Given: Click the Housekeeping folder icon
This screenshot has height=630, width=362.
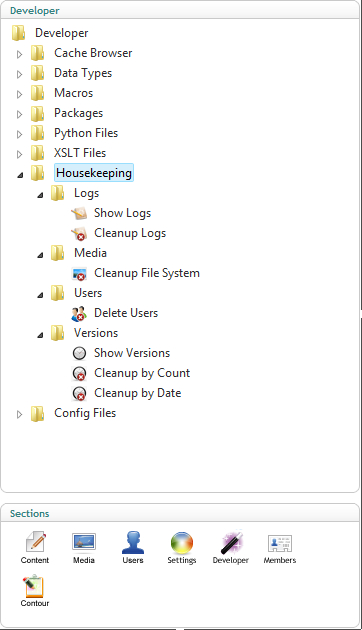Looking at the screenshot, I should (37, 173).
